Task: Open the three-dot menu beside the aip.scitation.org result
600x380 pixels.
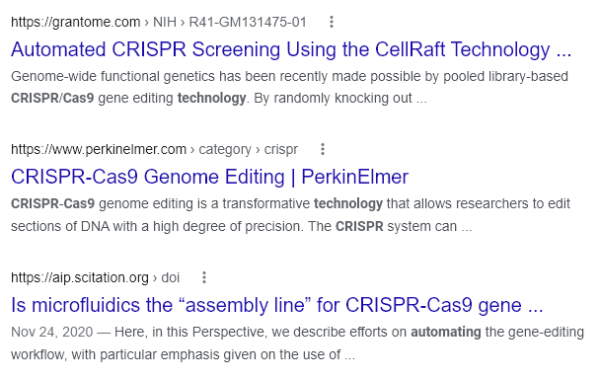Action: click(x=204, y=277)
